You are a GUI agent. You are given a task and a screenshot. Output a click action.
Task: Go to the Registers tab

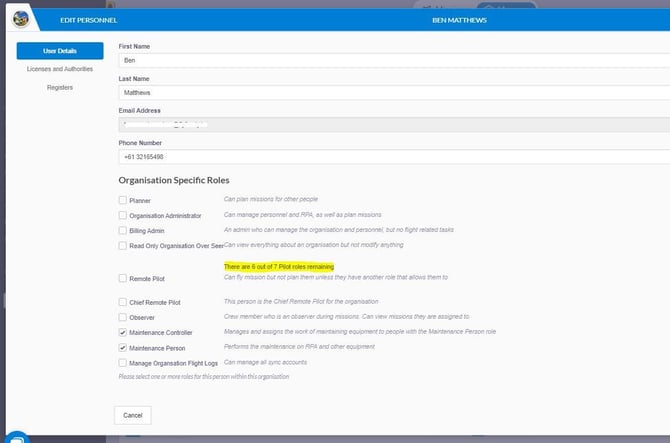[60, 87]
